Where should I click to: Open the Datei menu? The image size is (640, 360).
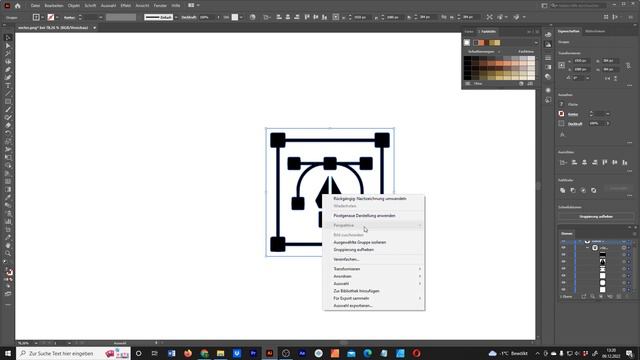click(x=36, y=6)
